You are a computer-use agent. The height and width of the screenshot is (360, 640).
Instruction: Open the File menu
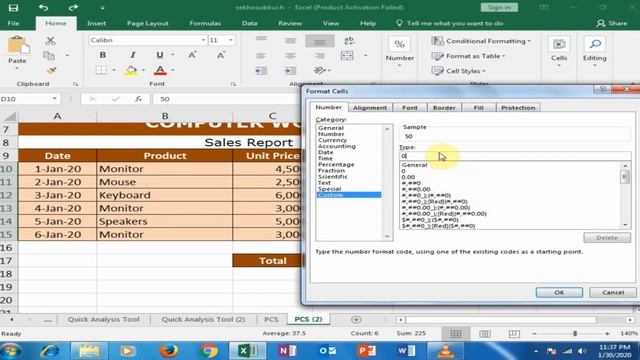[13, 23]
